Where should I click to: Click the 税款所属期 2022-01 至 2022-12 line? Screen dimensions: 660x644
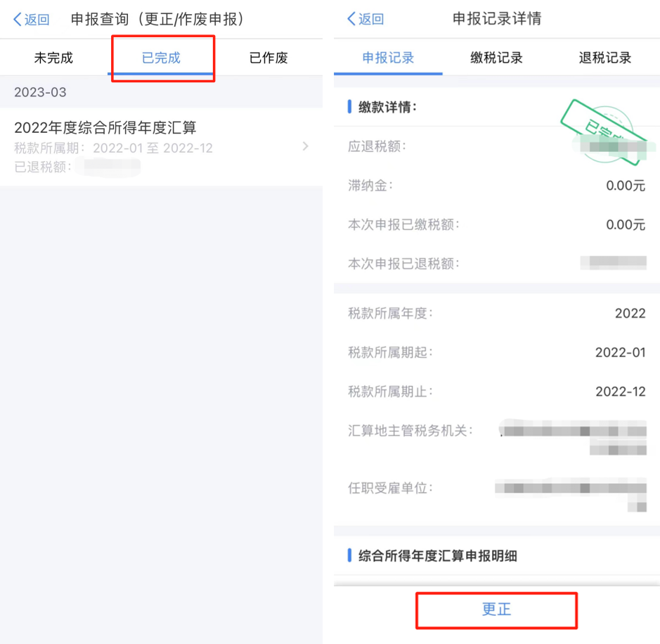(x=113, y=148)
